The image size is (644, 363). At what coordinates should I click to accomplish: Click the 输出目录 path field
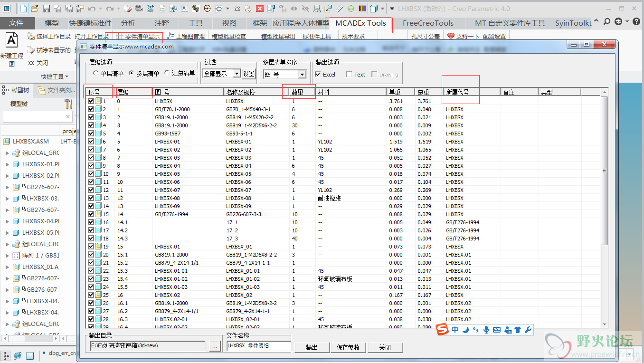pyautogui.click(x=148, y=346)
